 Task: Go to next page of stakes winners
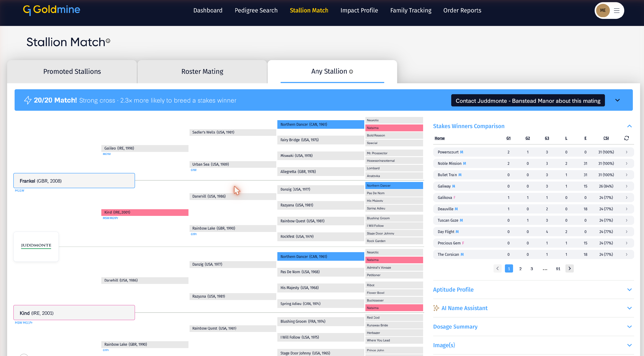[570, 269]
